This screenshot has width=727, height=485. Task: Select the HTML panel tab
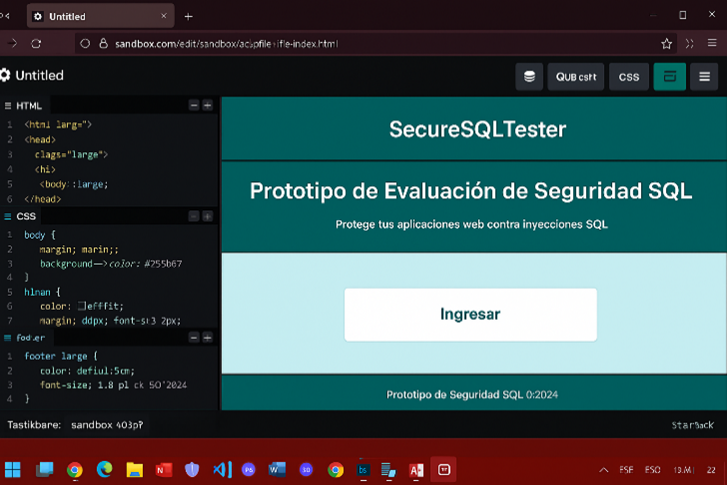pos(28,105)
